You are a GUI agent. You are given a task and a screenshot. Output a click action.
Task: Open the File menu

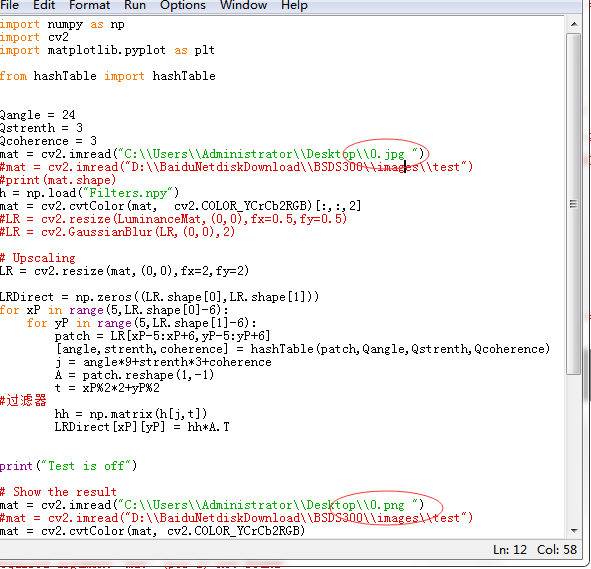click(x=9, y=5)
